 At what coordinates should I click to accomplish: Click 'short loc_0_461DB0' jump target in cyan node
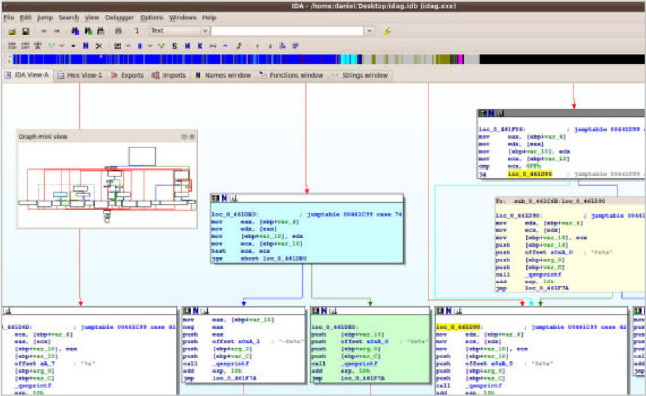[x=274, y=259]
